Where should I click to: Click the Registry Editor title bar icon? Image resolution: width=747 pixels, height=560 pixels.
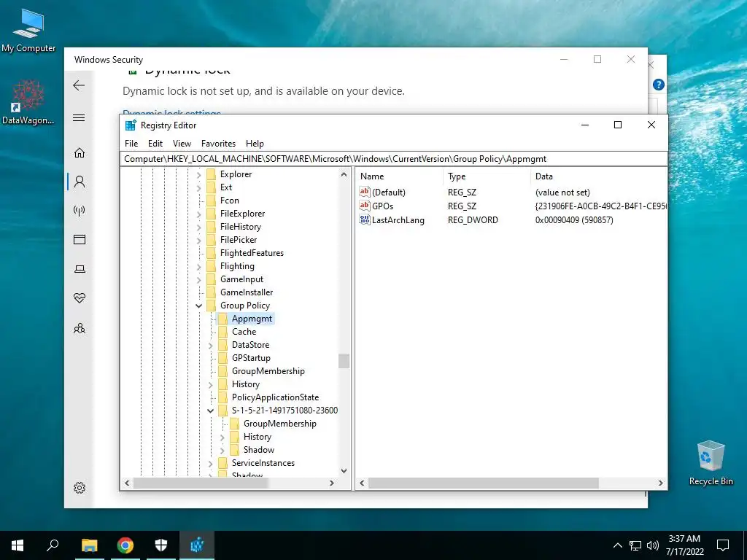[x=130, y=125]
